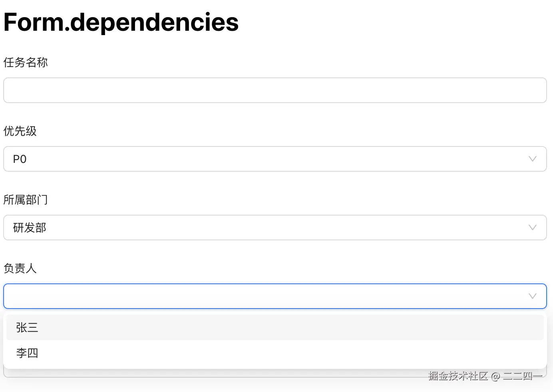
Task: Open the 优先级 select box
Action: 275,159
